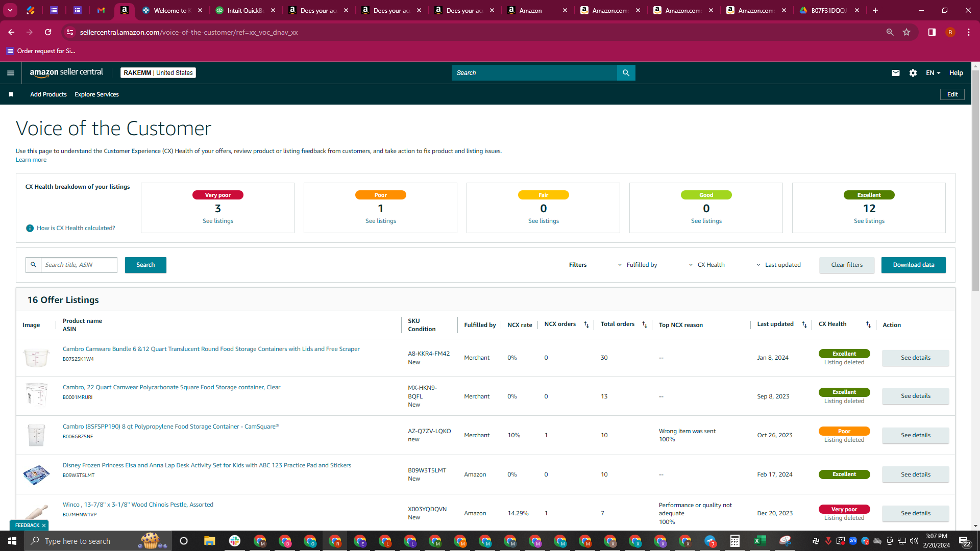Open the Learn more link
Viewport: 980px width, 551px height.
pos(31,160)
